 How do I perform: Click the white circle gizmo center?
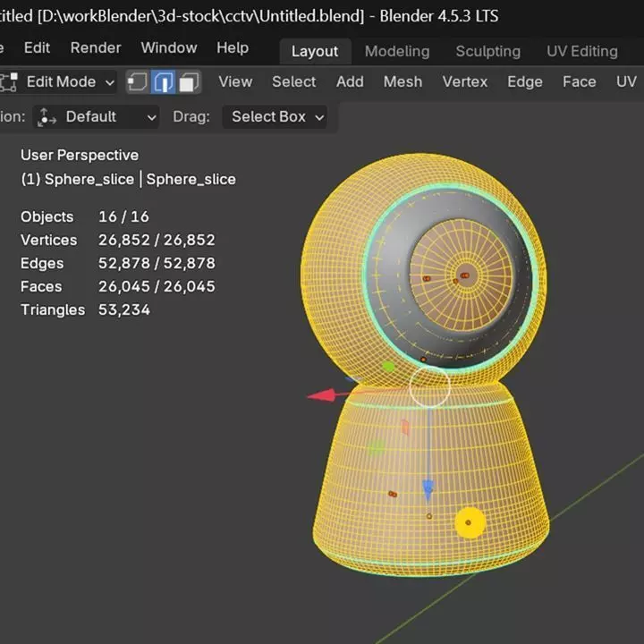click(x=429, y=387)
